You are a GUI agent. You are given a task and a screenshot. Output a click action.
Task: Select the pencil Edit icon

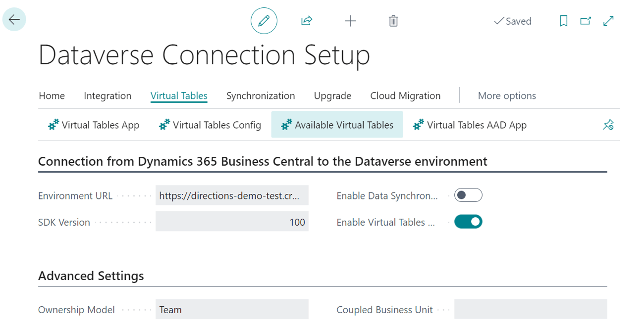click(264, 20)
